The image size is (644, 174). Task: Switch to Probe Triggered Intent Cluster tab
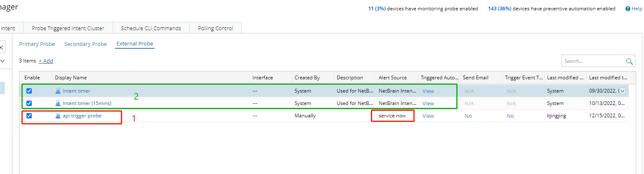point(68,29)
